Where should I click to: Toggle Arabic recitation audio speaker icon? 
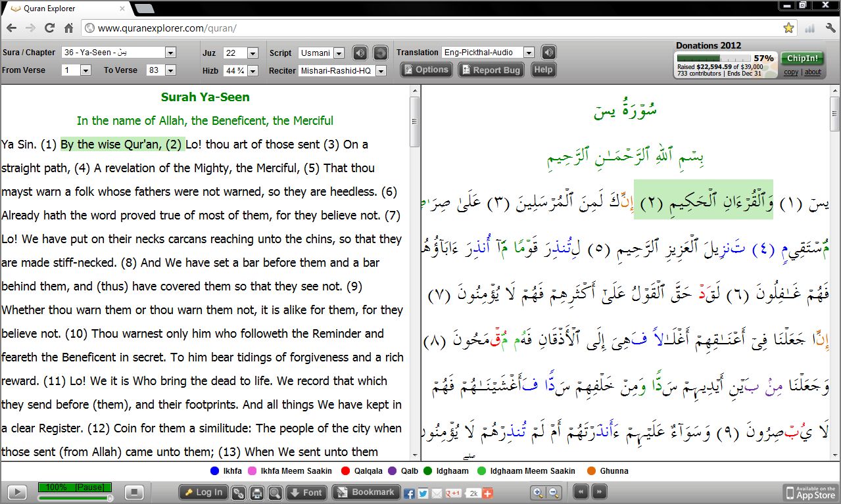pyautogui.click(x=360, y=53)
